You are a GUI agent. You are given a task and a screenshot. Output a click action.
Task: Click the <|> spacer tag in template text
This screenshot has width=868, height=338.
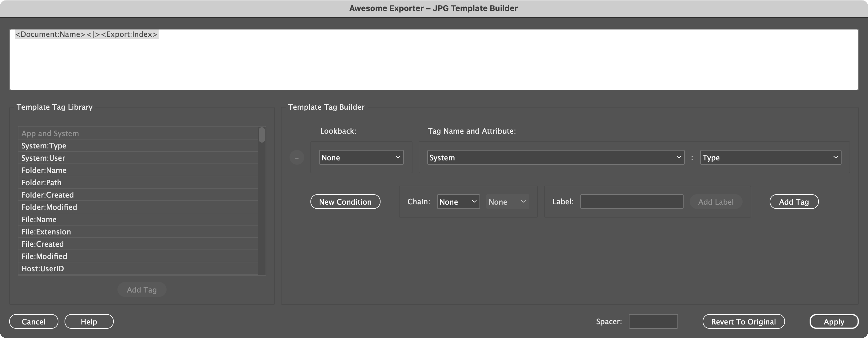pyautogui.click(x=93, y=34)
